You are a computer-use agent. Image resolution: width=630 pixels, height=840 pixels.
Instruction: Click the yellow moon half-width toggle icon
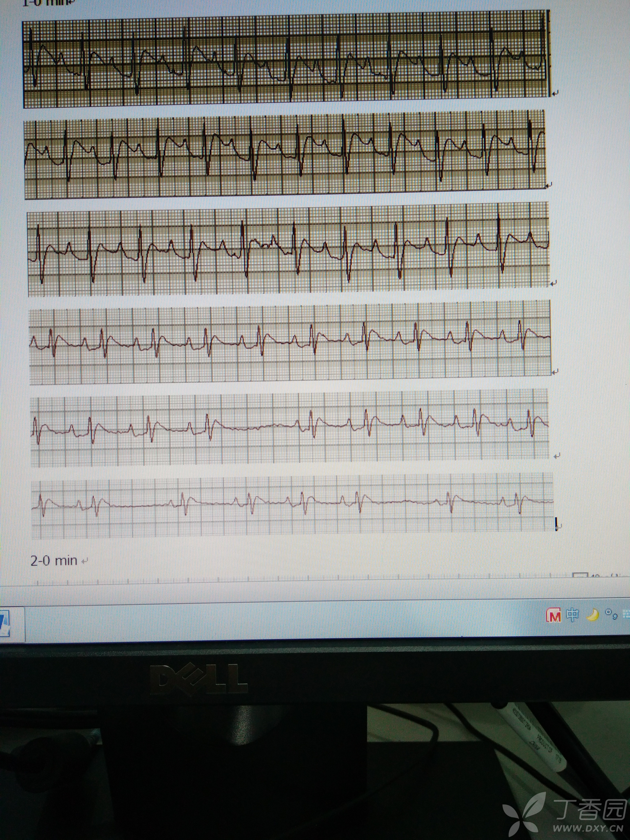click(593, 615)
